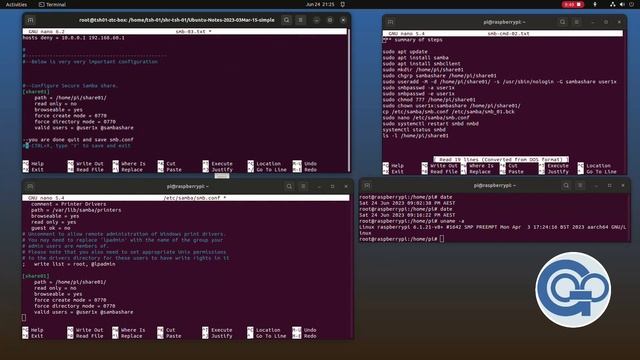
Task: Open search in the date/uname terminal window
Action: point(566,185)
